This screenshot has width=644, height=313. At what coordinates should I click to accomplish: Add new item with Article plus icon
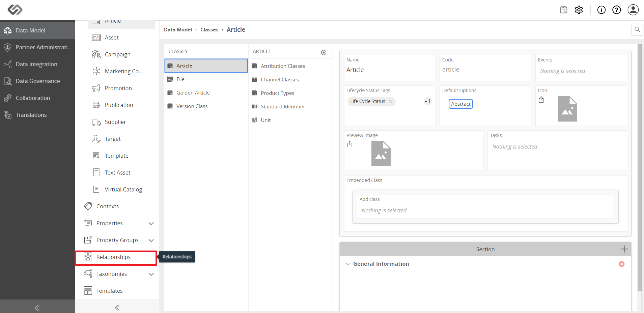324,52
